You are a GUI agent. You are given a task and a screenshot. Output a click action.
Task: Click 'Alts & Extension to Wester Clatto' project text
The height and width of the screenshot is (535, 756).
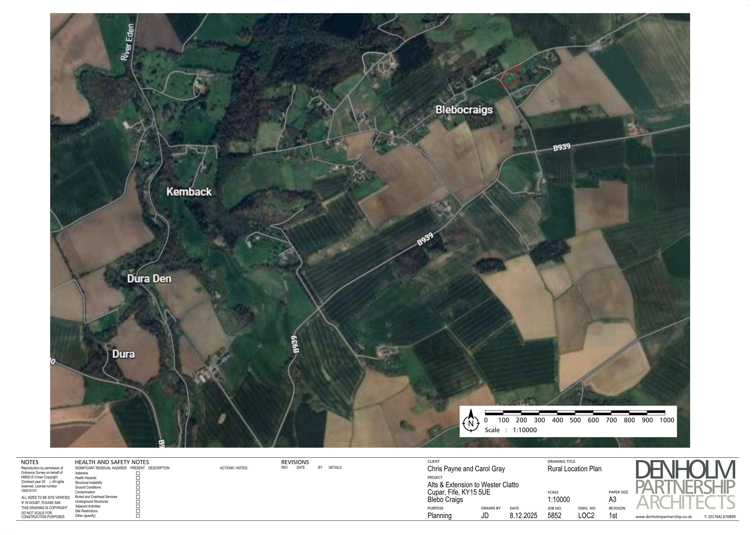tap(473, 485)
